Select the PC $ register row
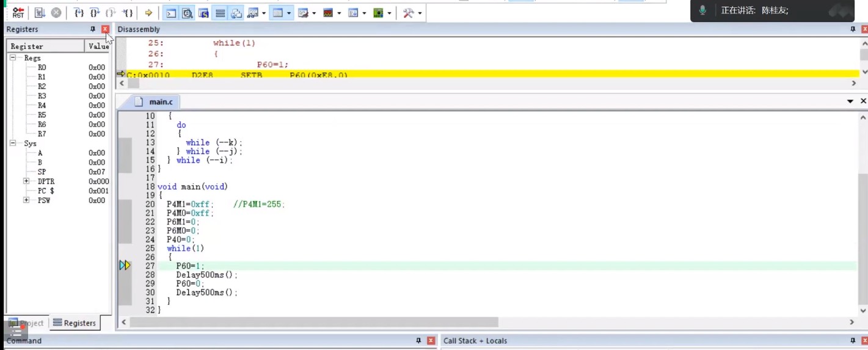The height and width of the screenshot is (350, 868). (x=59, y=191)
